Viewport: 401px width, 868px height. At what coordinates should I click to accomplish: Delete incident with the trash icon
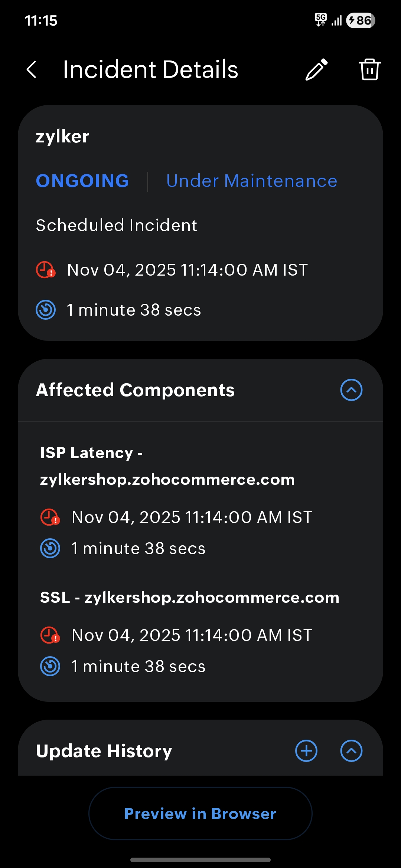[x=369, y=69]
